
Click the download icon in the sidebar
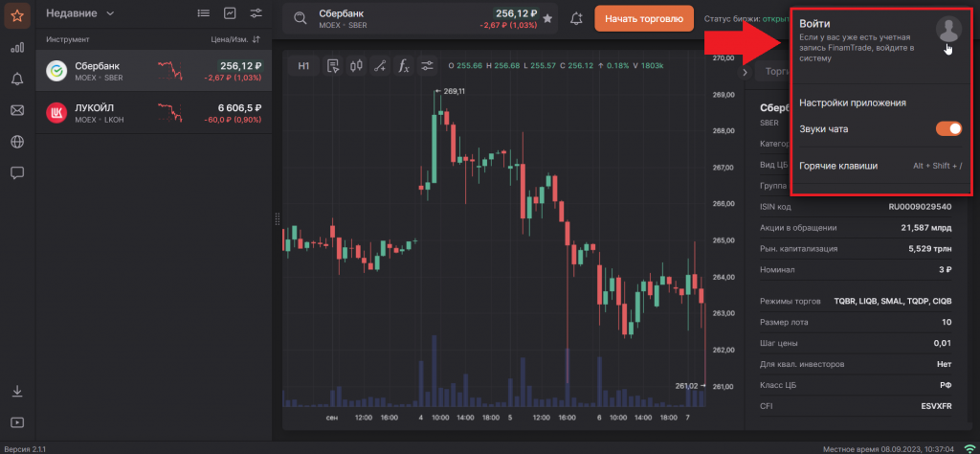17,391
